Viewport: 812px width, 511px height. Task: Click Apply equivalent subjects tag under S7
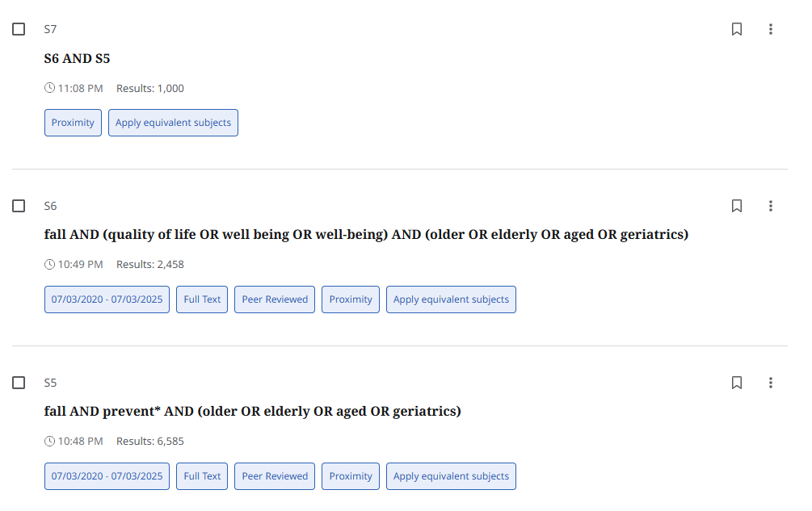[x=173, y=123]
